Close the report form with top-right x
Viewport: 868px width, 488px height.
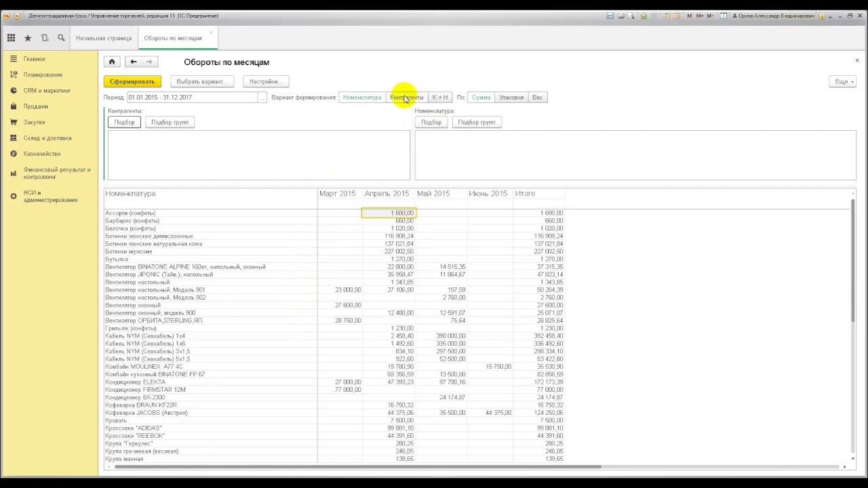tap(857, 60)
